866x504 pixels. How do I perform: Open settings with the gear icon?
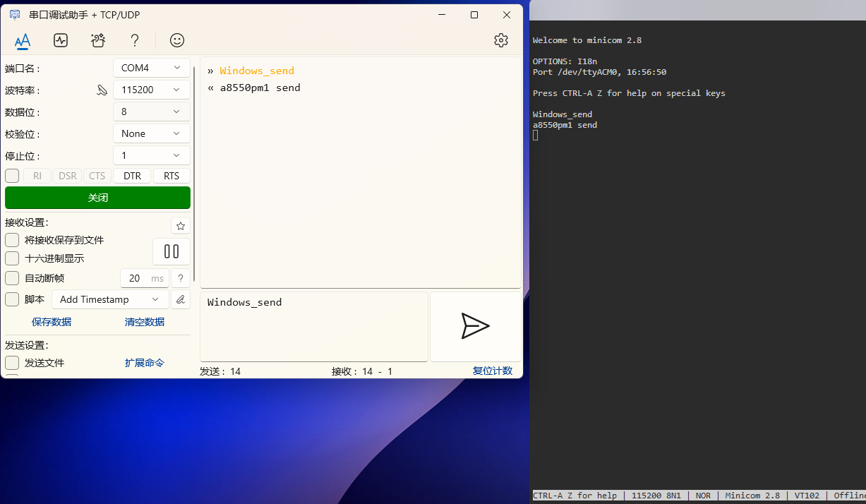[501, 40]
